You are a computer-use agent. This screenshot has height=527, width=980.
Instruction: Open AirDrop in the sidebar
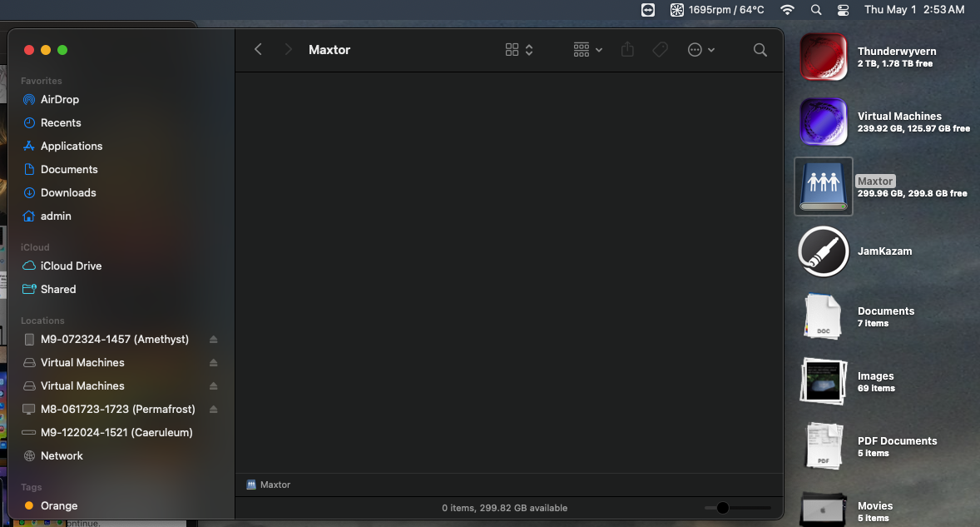click(60, 99)
